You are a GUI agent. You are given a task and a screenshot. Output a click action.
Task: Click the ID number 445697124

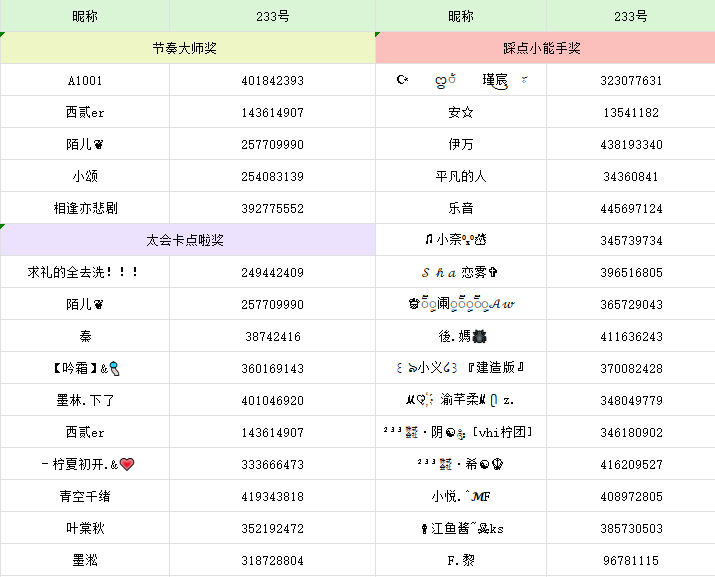[631, 208]
